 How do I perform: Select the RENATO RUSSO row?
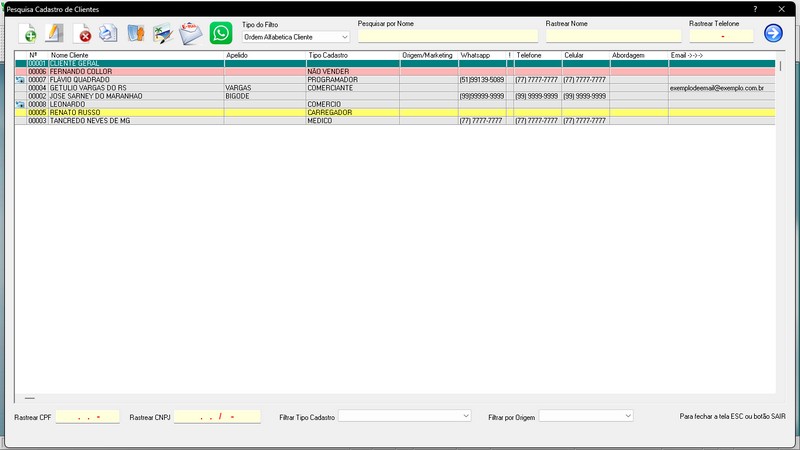click(395, 113)
